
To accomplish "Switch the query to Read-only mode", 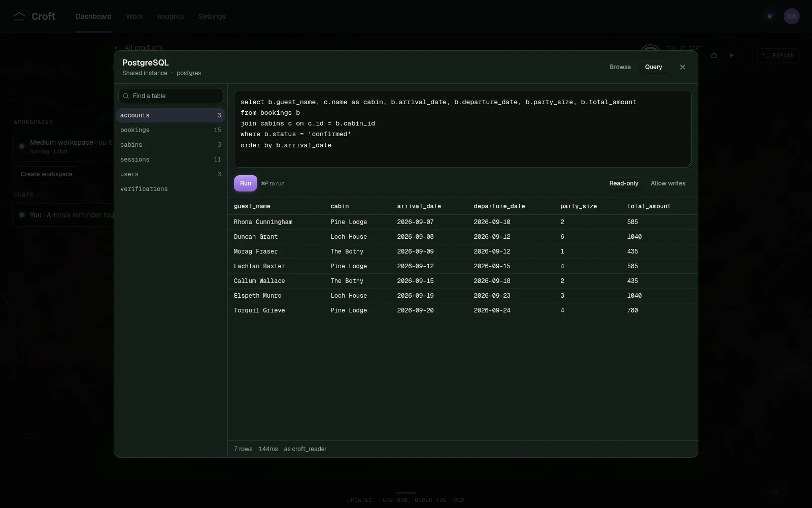I will pyautogui.click(x=624, y=183).
